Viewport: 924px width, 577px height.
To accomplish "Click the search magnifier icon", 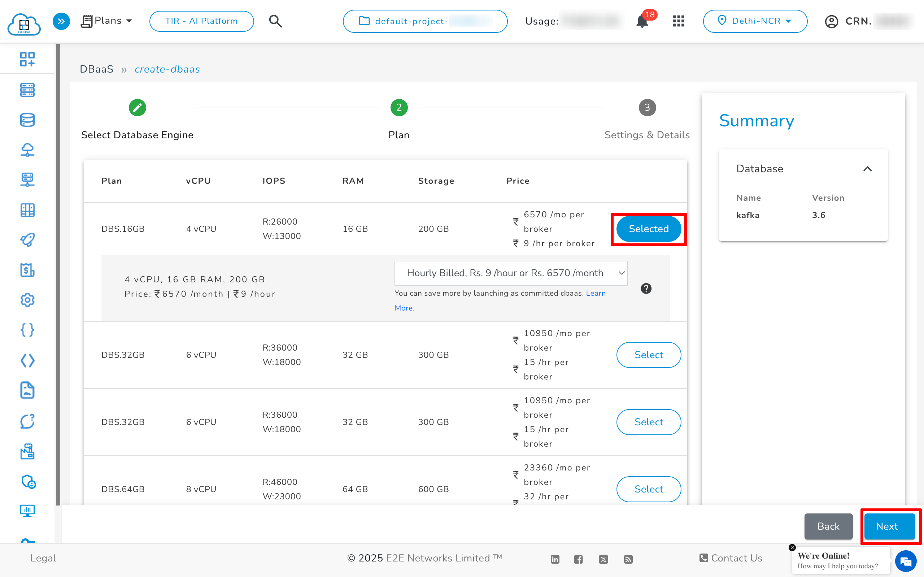I will (x=275, y=21).
